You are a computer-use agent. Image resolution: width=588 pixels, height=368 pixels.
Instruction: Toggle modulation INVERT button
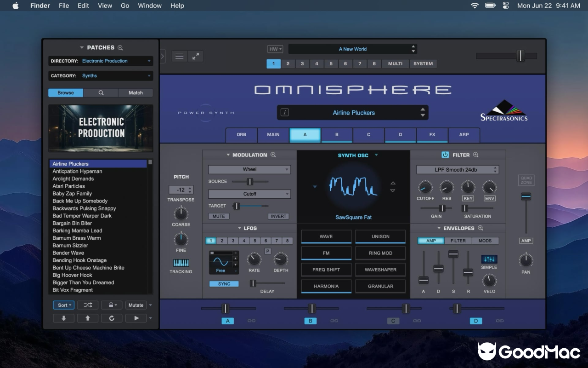pyautogui.click(x=278, y=216)
